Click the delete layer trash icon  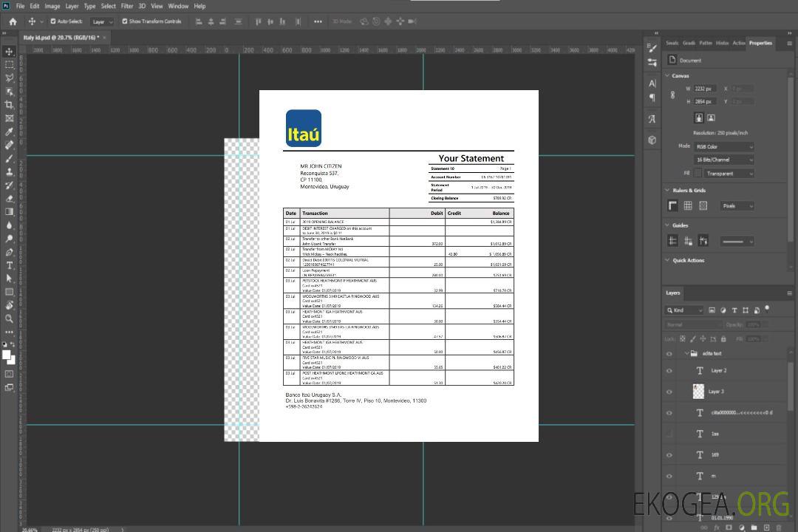coord(779,528)
